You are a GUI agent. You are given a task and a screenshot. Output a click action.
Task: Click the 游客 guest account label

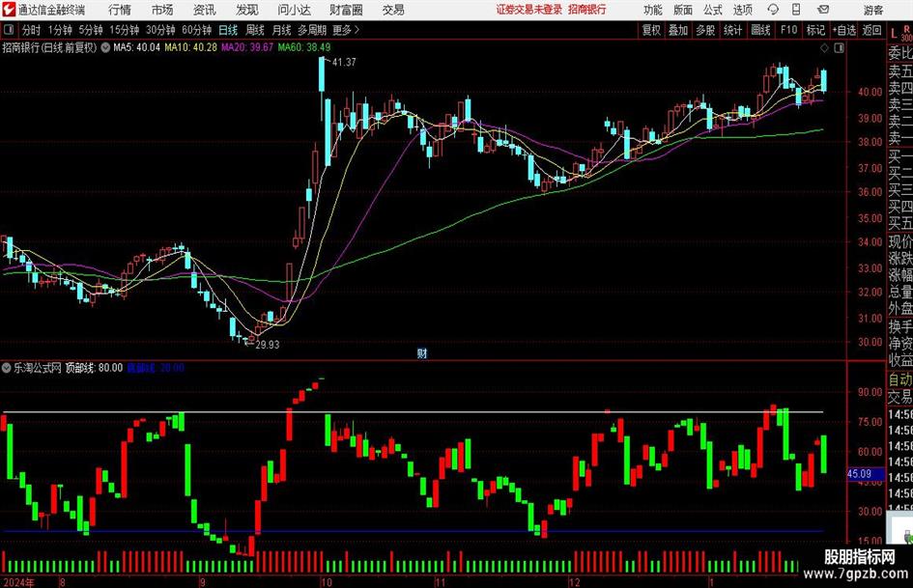pos(873,10)
